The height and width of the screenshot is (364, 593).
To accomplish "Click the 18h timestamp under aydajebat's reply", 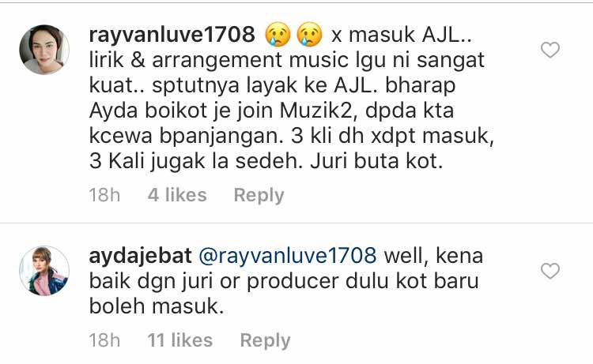I will [x=104, y=340].
